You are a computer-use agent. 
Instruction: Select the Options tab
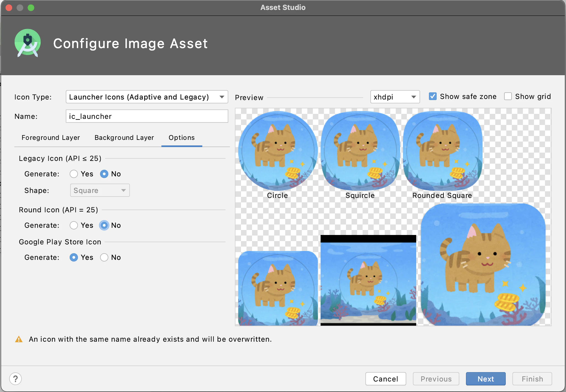182,138
